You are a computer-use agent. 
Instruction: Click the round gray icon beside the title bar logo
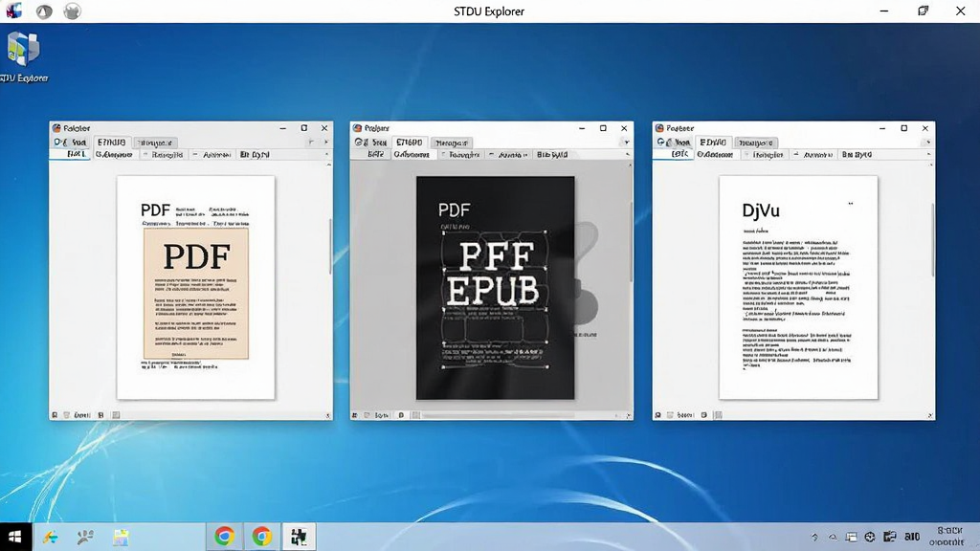[x=44, y=11]
